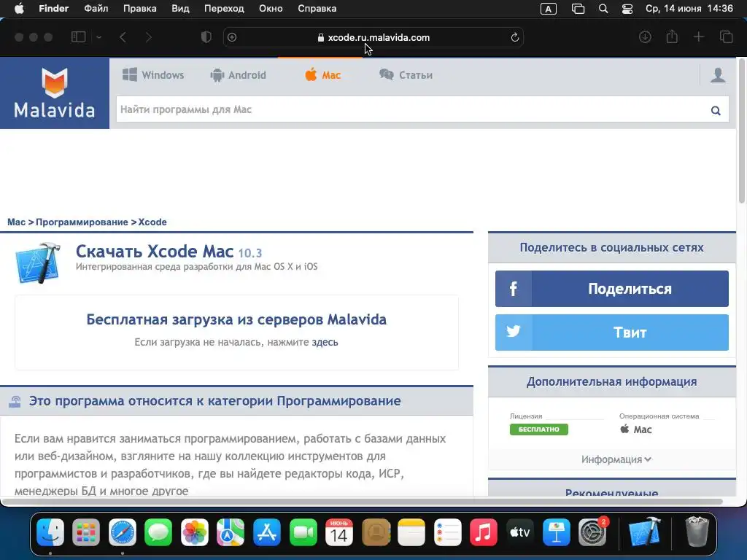Click the keyboard input source icon
Image resolution: width=747 pixels, height=560 pixels.
pos(549,9)
